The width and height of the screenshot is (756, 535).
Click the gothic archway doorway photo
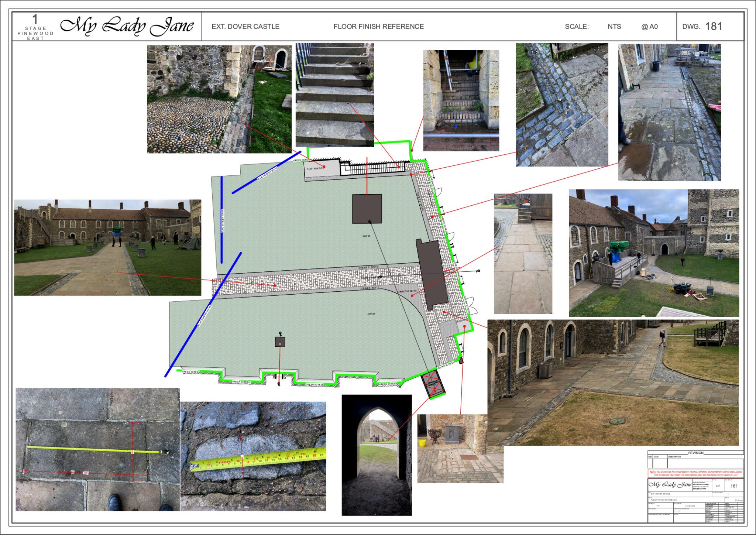click(377, 455)
